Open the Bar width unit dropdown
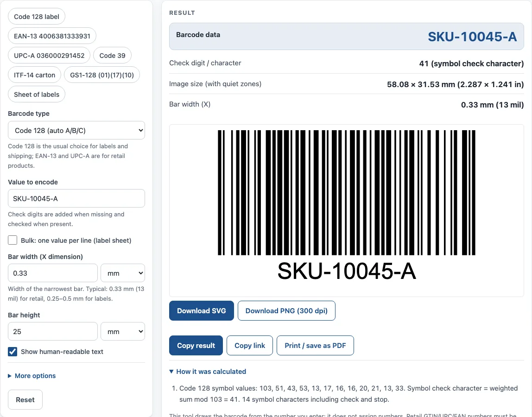 pos(123,273)
